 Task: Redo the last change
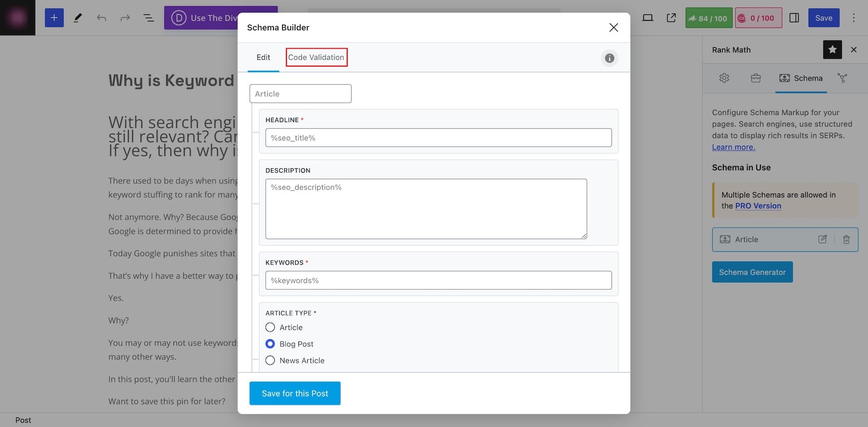[x=125, y=18]
